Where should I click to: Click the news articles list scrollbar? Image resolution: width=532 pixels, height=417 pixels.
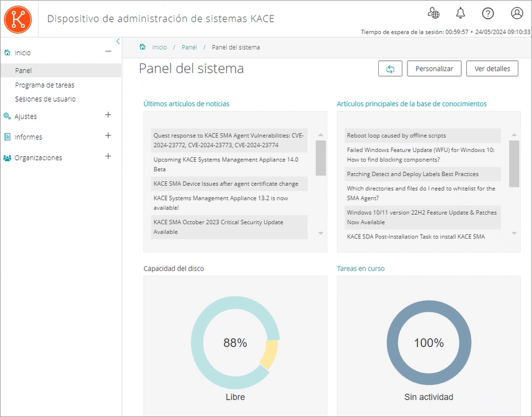[321, 158]
